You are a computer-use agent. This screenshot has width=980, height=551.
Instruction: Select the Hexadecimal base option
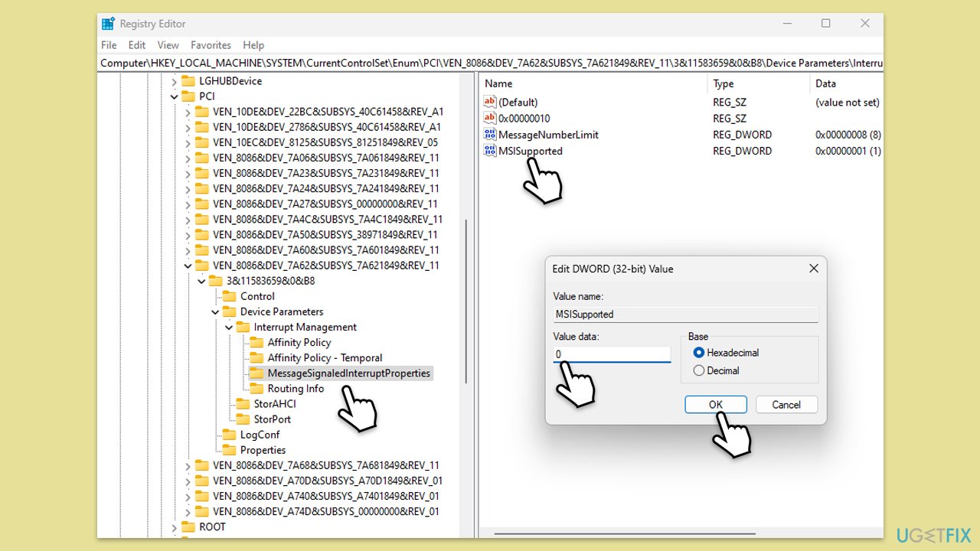698,353
